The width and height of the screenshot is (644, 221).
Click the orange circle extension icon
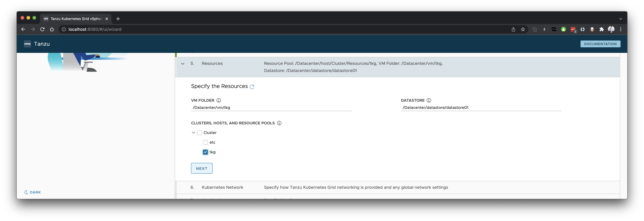592,29
